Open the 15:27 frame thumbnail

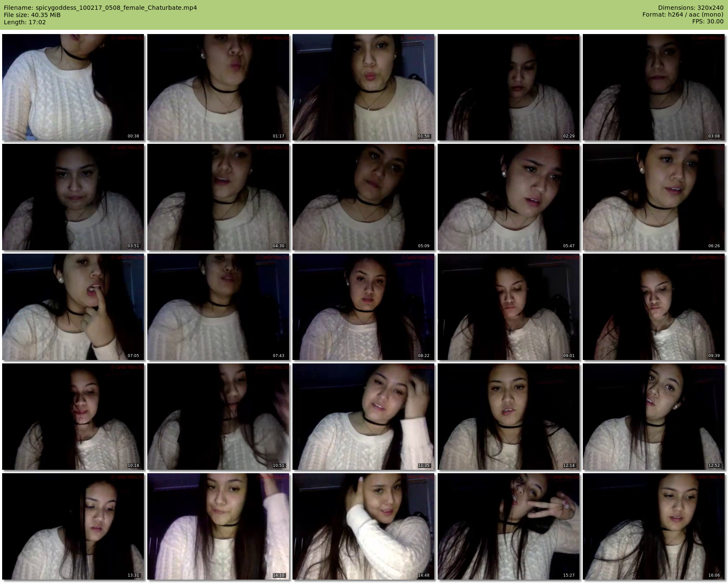[x=509, y=526]
